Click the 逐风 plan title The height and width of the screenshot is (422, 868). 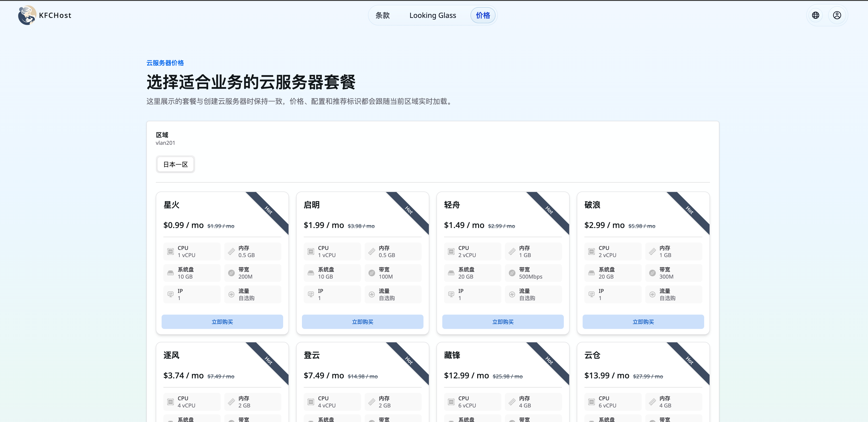click(171, 355)
